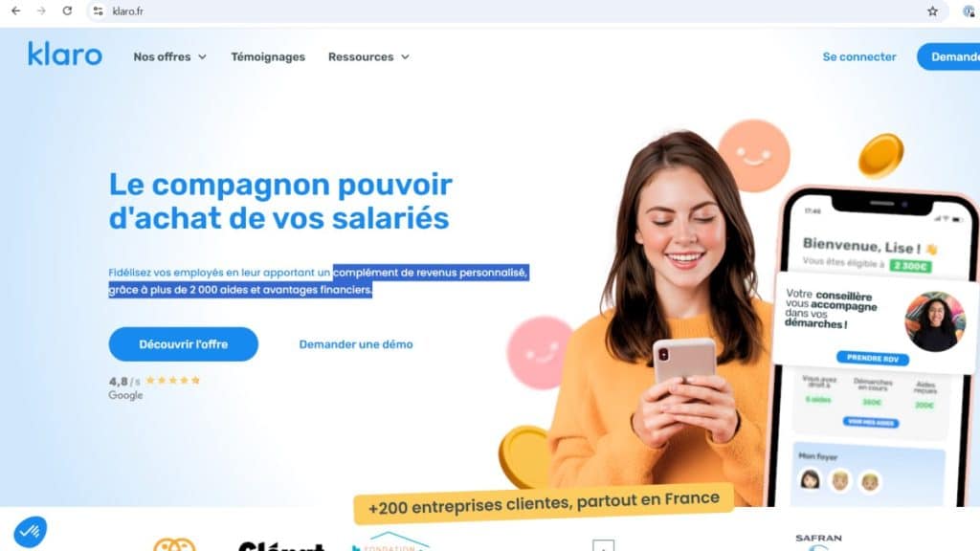Click the browser back arrow

click(15, 11)
